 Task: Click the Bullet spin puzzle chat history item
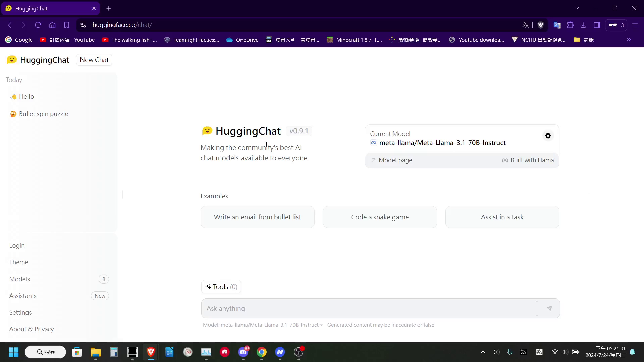click(x=44, y=114)
